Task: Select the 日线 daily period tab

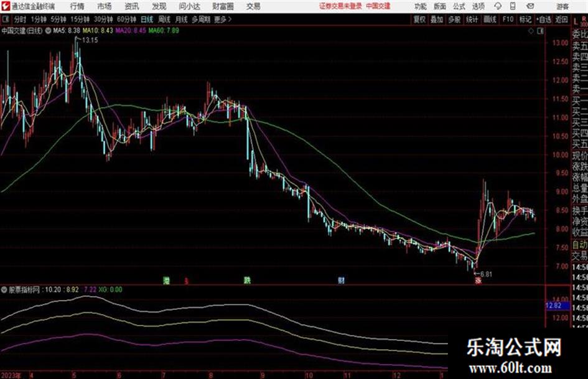Action: click(147, 19)
